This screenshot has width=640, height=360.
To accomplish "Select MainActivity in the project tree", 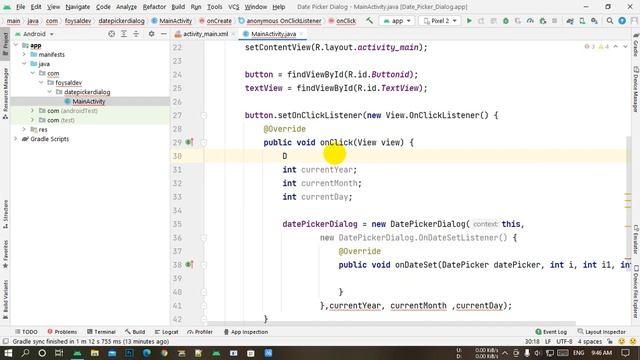I will coord(89,101).
